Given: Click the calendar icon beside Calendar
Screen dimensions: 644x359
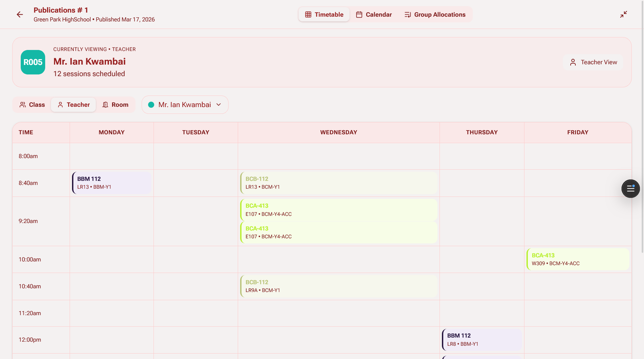Looking at the screenshot, I should pos(359,15).
